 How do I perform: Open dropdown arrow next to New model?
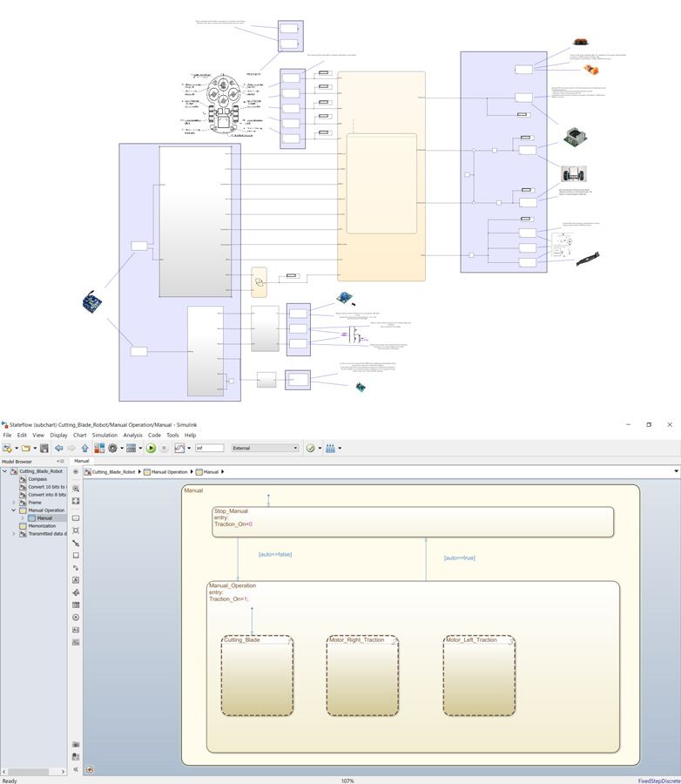[x=16, y=448]
